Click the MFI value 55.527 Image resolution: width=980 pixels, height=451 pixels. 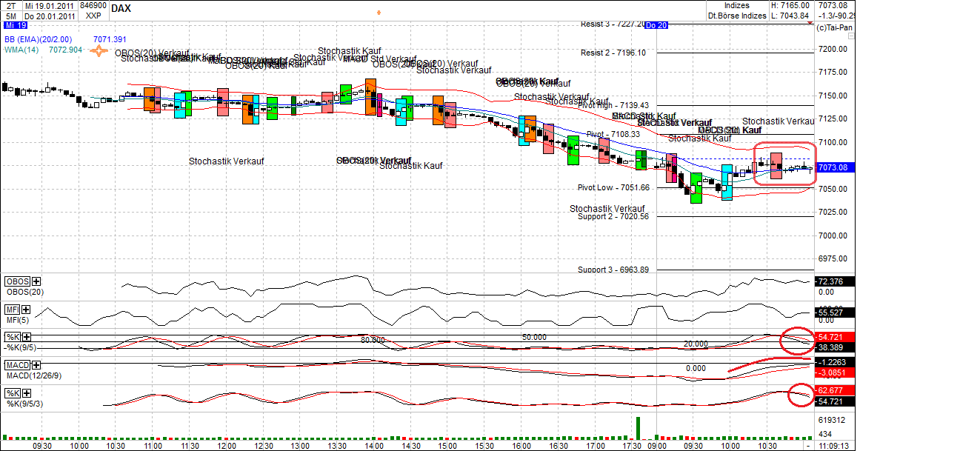pos(834,314)
